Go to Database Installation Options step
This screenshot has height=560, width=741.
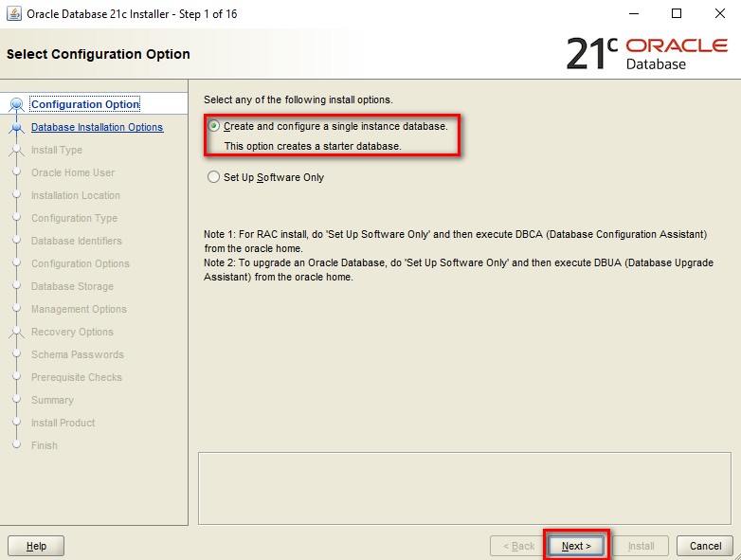click(97, 127)
